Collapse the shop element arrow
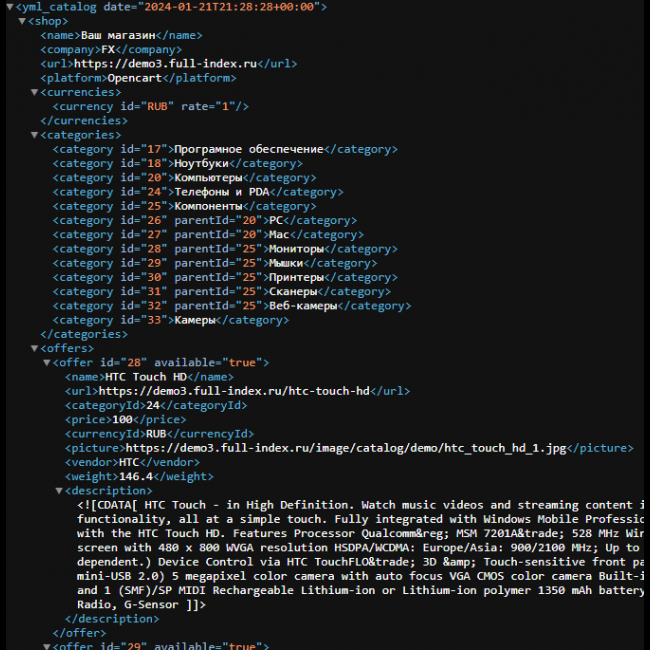 [x=22, y=21]
